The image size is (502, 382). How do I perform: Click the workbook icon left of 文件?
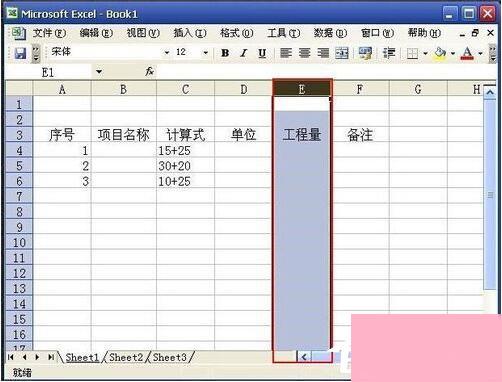pyautogui.click(x=18, y=33)
